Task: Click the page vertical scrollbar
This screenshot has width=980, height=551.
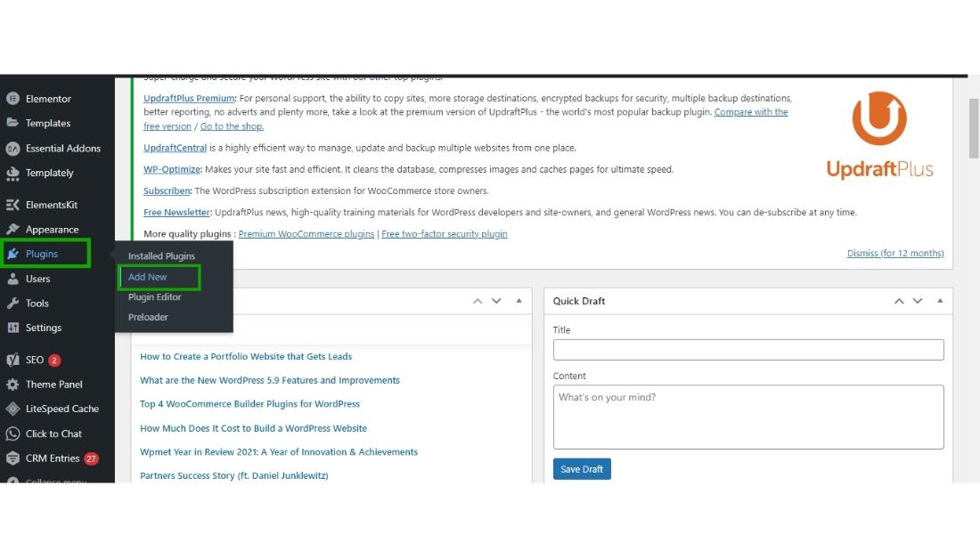Action: point(974,128)
